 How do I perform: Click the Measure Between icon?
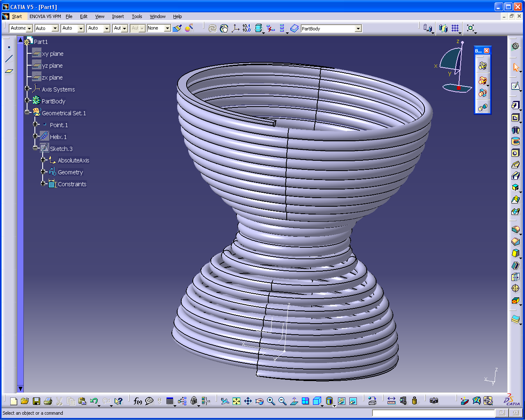(391, 401)
